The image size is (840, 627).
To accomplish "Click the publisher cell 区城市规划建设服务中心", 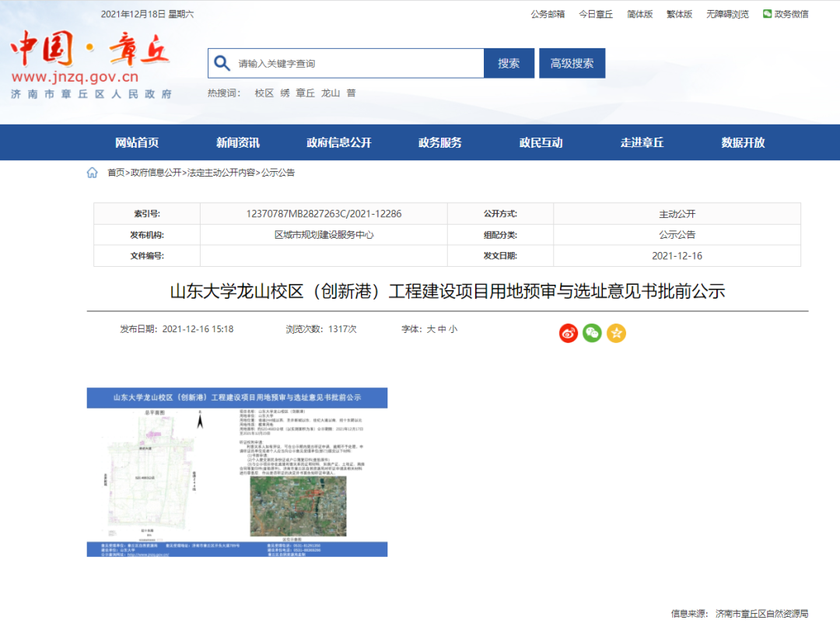I will [x=324, y=235].
